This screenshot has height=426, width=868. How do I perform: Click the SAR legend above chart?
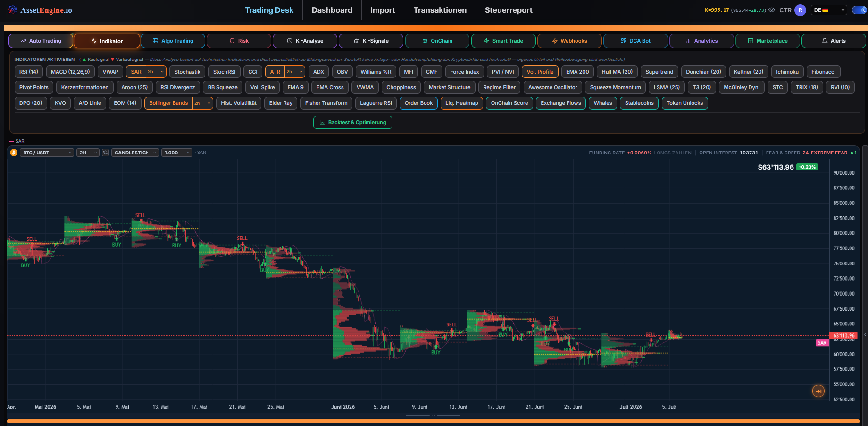coord(17,141)
